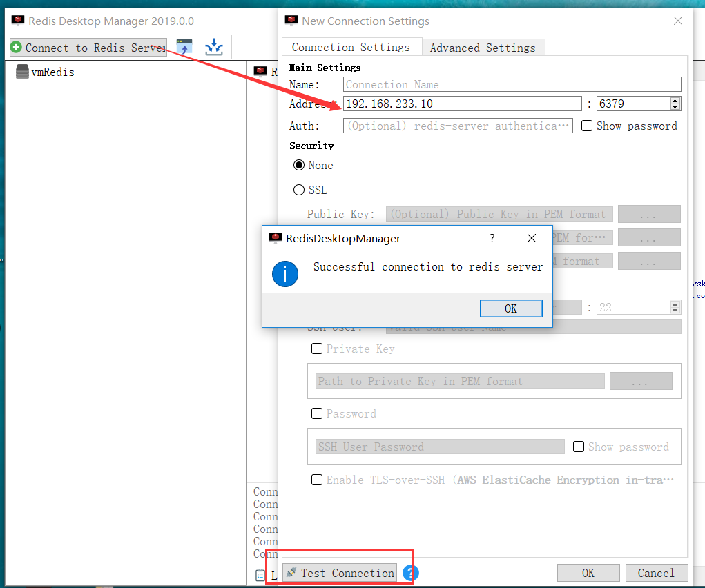Select the SSL security radio button
Viewport: 705px width, 588px height.
[x=299, y=190]
